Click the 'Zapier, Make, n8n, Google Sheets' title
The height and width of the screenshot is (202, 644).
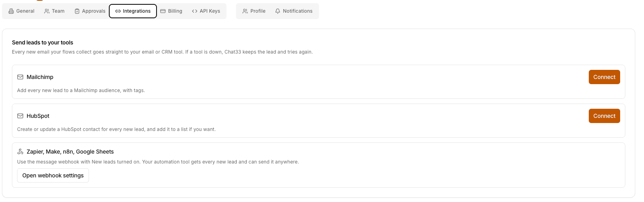pyautogui.click(x=70, y=152)
